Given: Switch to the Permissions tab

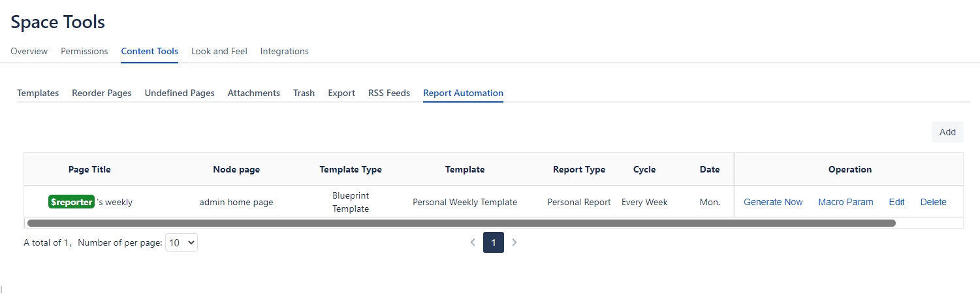Looking at the screenshot, I should (x=84, y=51).
